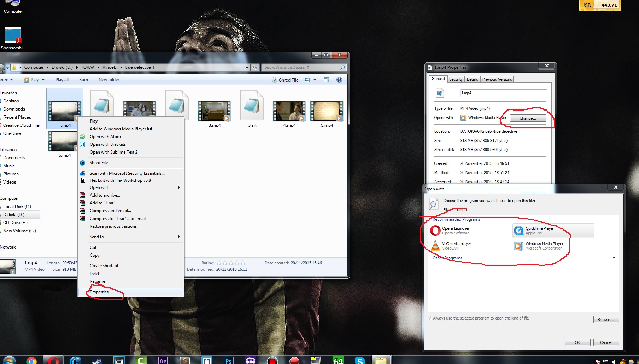
Task: Open the address bar history dropdown
Action: [247, 67]
